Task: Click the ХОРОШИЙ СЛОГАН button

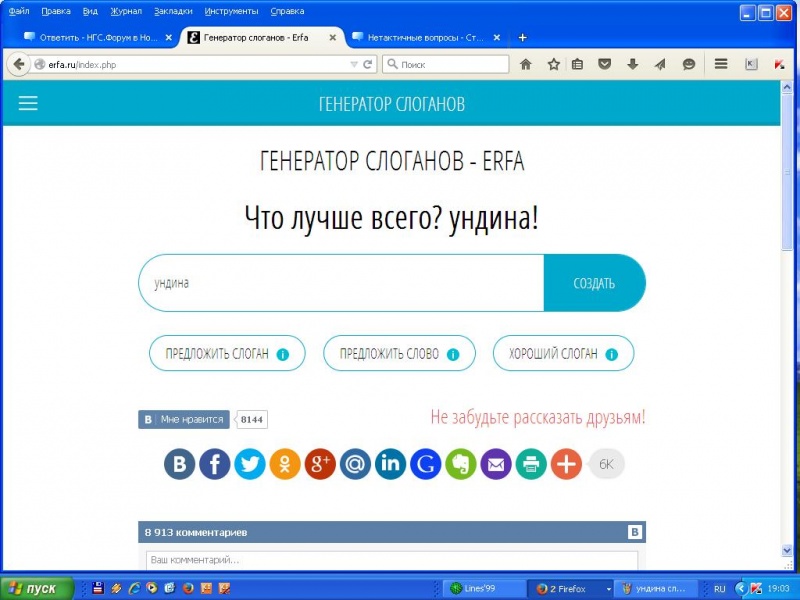Action: (x=563, y=354)
